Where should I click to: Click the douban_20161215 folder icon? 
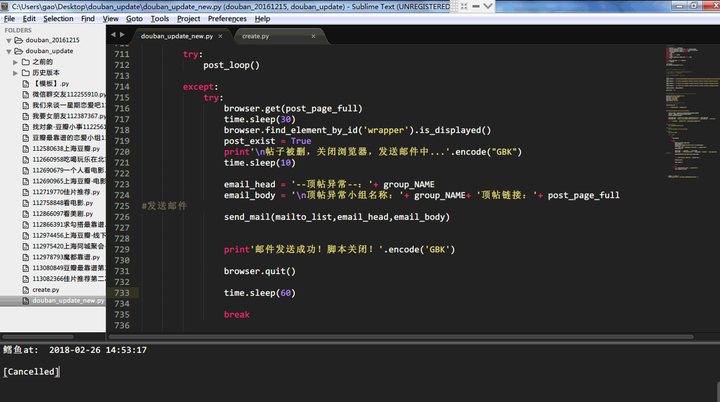point(18,40)
